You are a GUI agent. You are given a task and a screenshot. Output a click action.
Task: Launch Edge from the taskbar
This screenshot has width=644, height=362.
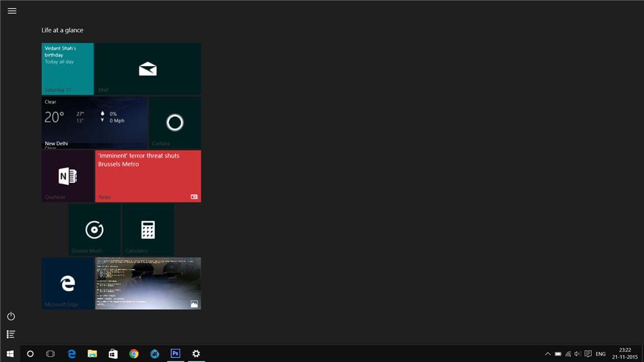(72, 354)
